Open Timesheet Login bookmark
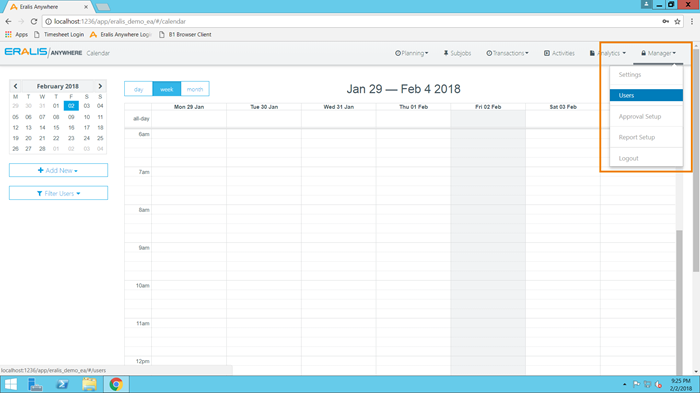The height and width of the screenshot is (393, 700). click(58, 34)
